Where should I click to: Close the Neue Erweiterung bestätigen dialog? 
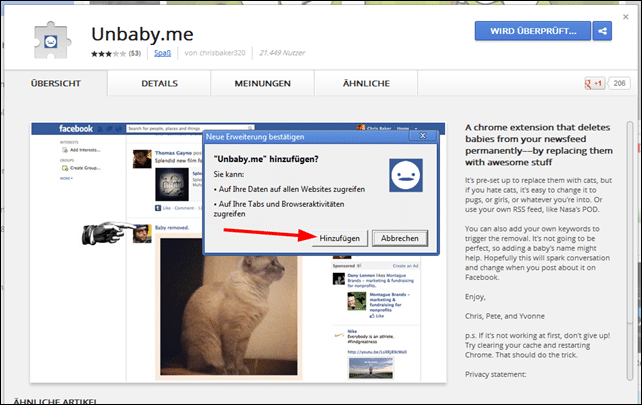pyautogui.click(x=423, y=136)
